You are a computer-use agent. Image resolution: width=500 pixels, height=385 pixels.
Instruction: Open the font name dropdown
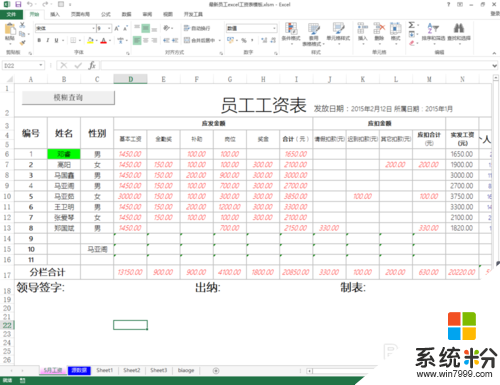pyautogui.click(x=93, y=28)
